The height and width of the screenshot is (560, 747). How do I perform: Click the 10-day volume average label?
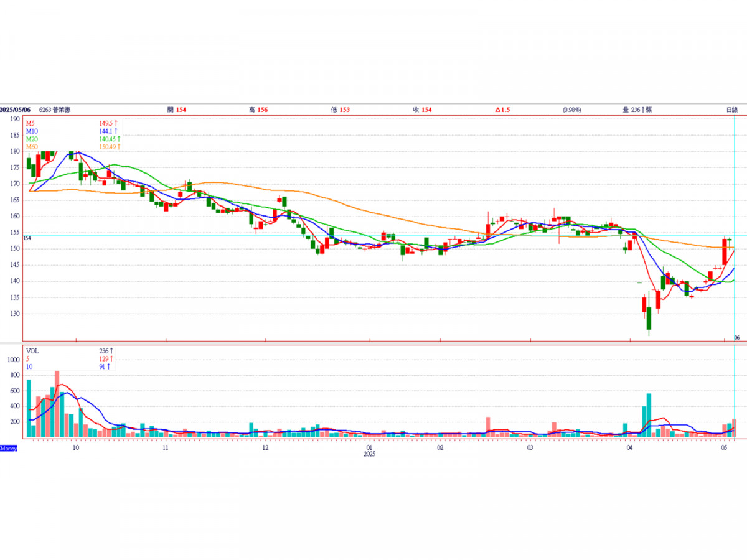pyautogui.click(x=29, y=366)
